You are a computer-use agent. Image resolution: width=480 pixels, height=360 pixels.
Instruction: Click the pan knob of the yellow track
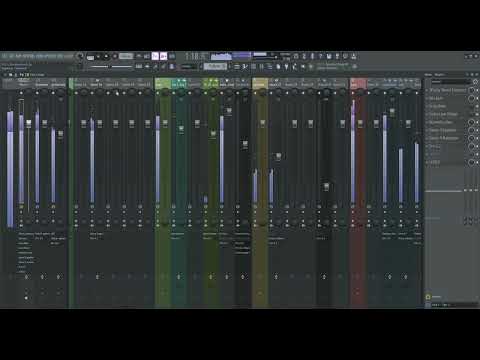tap(263, 93)
